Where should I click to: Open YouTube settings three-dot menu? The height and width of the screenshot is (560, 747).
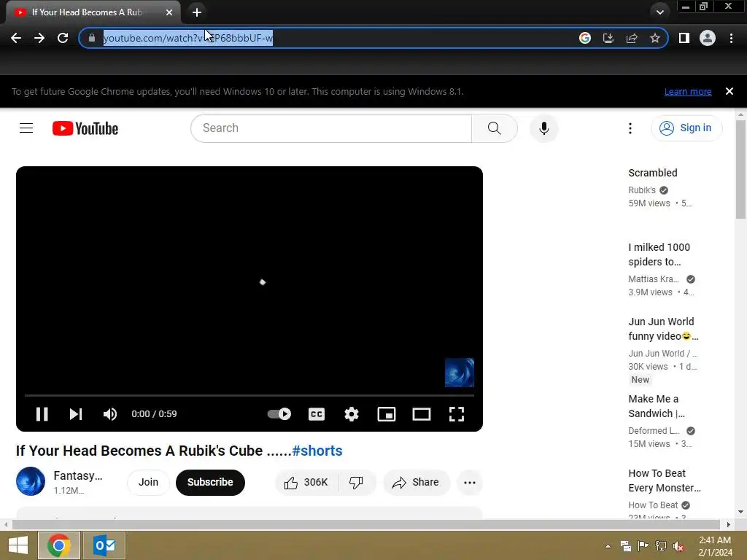(x=630, y=128)
